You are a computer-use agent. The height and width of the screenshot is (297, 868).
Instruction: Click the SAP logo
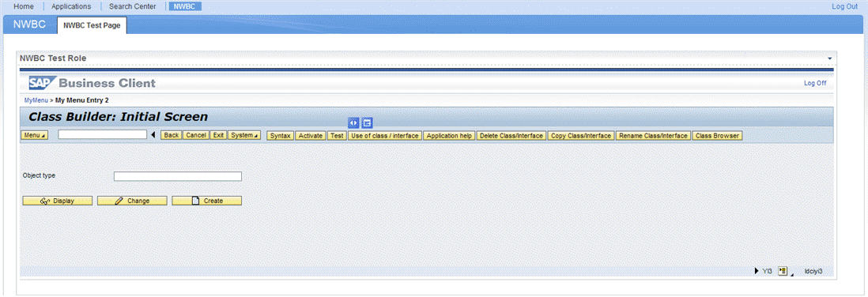coord(42,84)
